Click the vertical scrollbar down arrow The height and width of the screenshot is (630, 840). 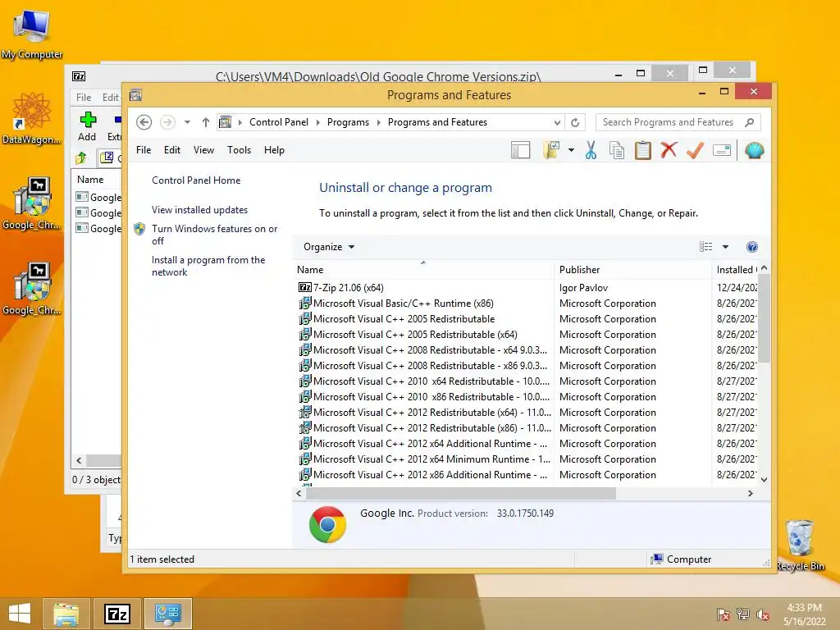(765, 479)
